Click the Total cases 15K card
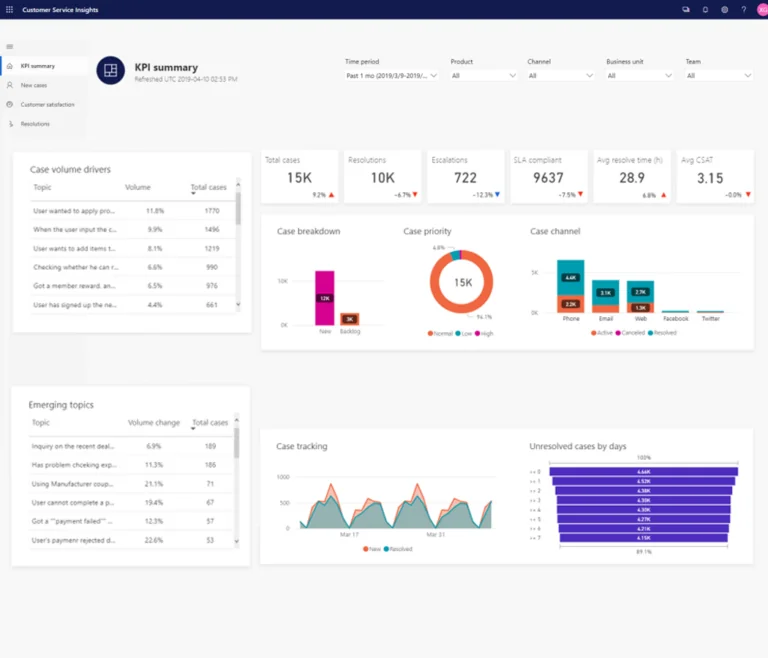This screenshot has width=768, height=658. click(x=299, y=177)
